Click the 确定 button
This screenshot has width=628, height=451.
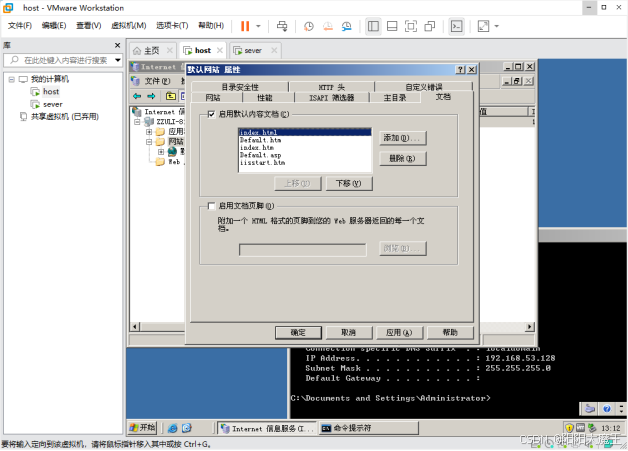[298, 332]
